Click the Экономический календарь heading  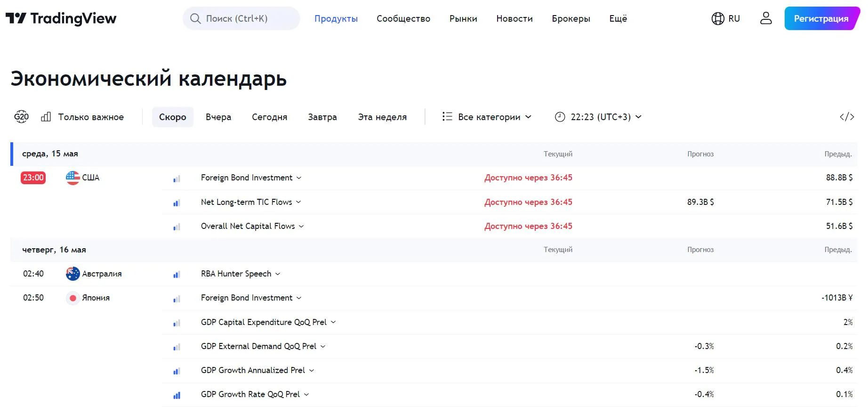pos(149,78)
